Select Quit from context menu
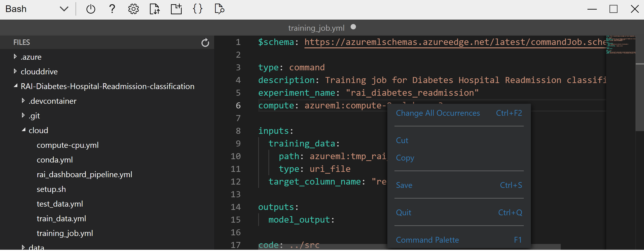The width and height of the screenshot is (644, 252). click(403, 212)
